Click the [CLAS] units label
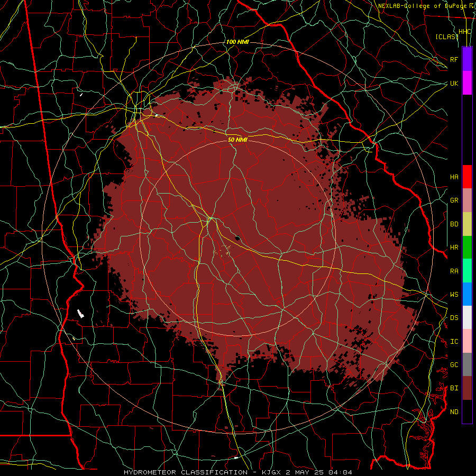 click(447, 36)
